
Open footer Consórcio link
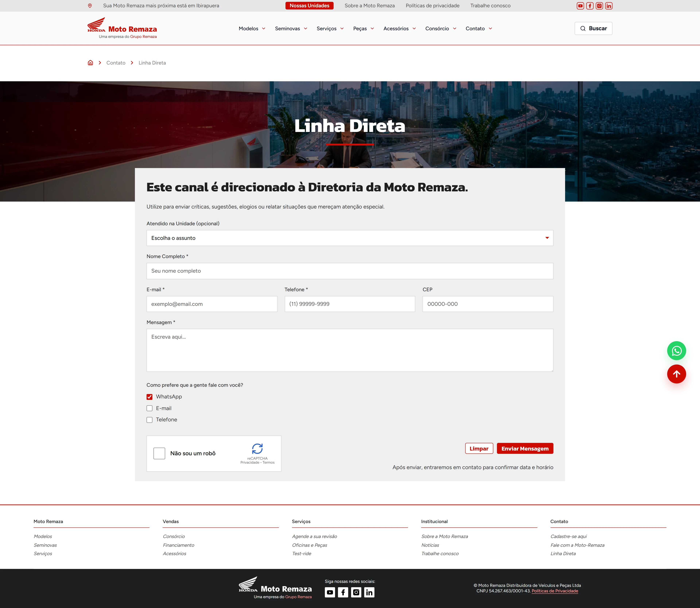click(174, 536)
